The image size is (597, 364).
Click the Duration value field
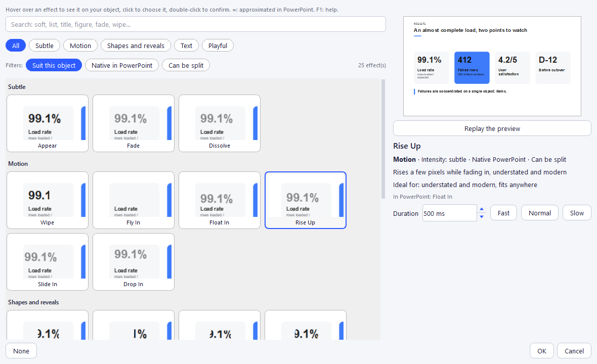[450, 213]
